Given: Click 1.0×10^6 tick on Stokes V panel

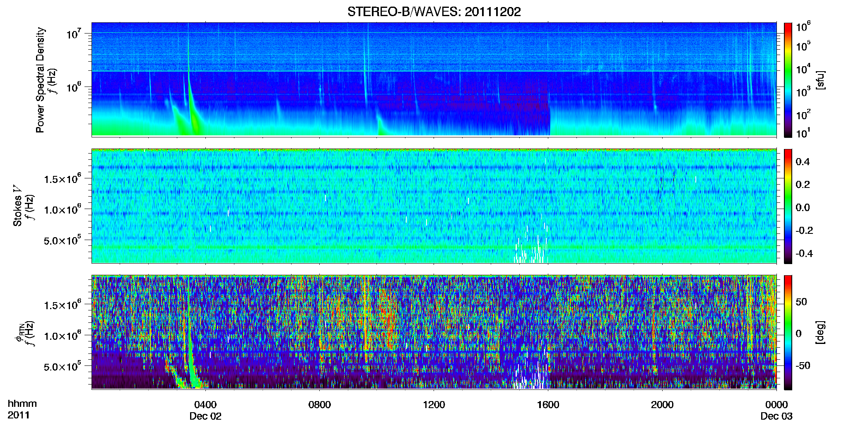Looking at the screenshot, I should tap(63, 209).
